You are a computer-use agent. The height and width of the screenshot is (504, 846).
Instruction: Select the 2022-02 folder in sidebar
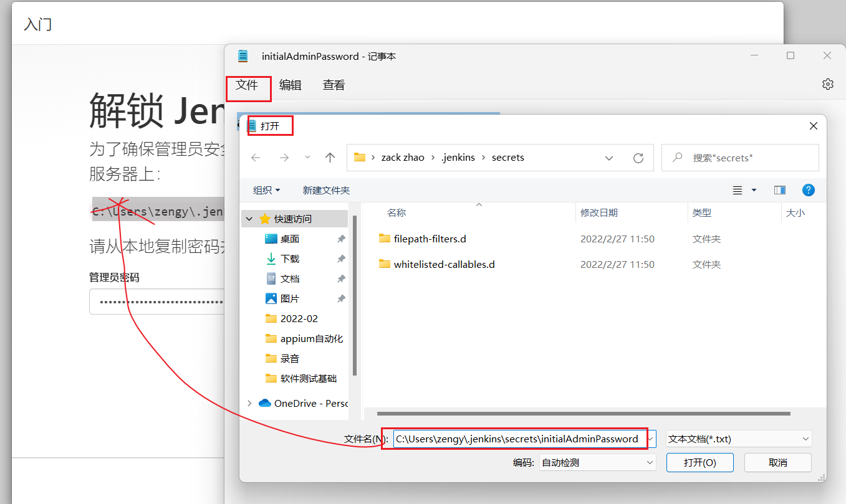pos(299,318)
